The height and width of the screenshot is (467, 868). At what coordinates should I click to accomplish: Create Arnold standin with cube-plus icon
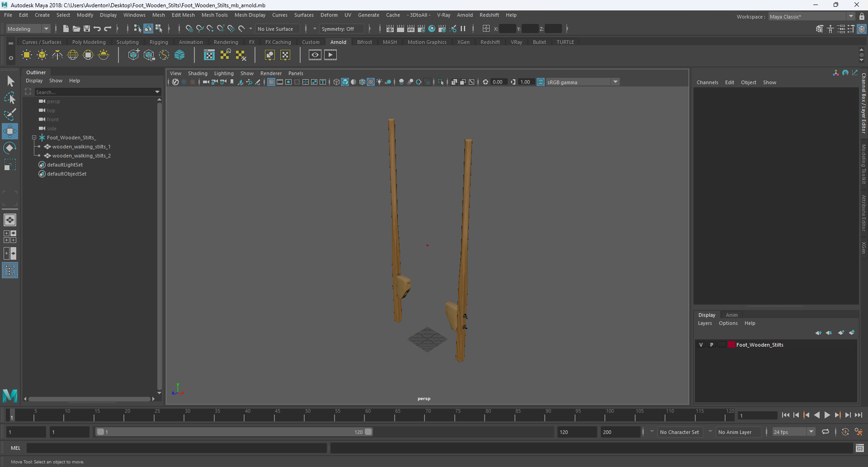click(134, 55)
